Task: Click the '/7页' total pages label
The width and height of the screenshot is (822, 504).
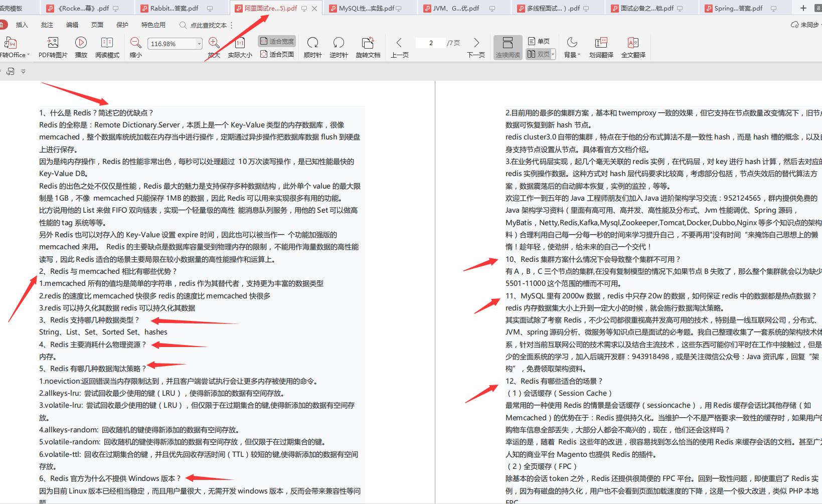Action: pos(453,43)
